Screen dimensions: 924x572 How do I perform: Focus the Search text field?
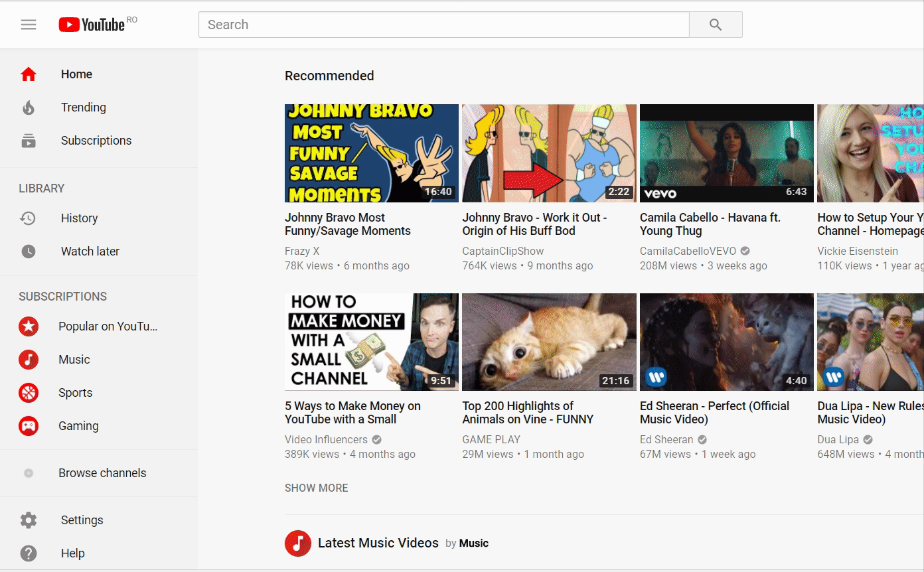(443, 25)
